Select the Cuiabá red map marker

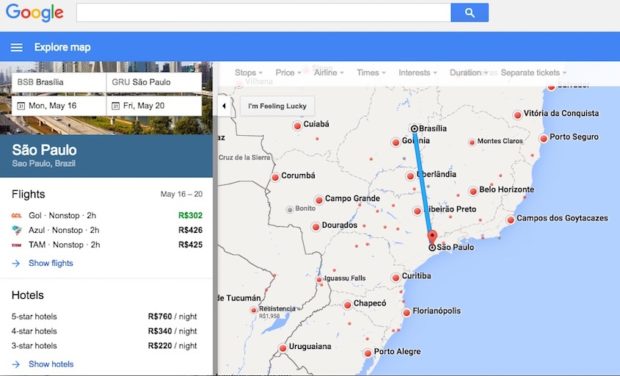click(x=297, y=126)
